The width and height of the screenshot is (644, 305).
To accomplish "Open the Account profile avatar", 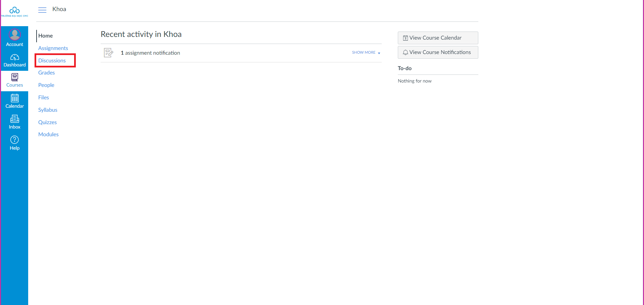I will [x=14, y=35].
